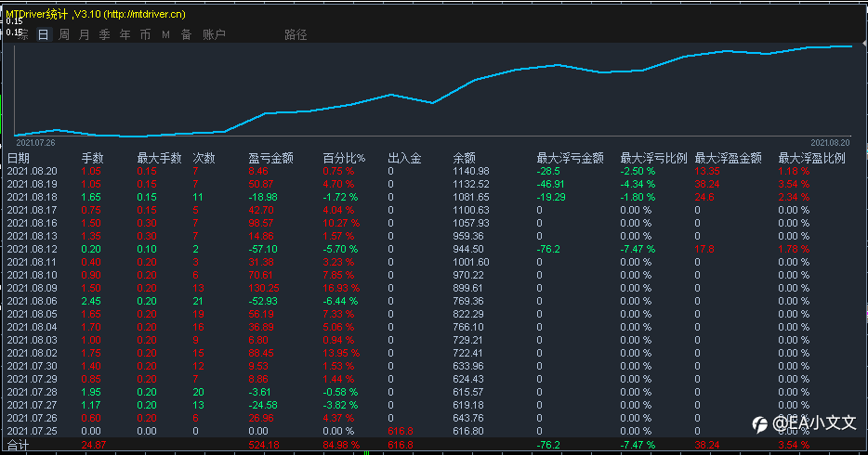This screenshot has height=455, width=868.
Task: Click the 1.18 % floating profit ratio cell
Action: coord(794,172)
